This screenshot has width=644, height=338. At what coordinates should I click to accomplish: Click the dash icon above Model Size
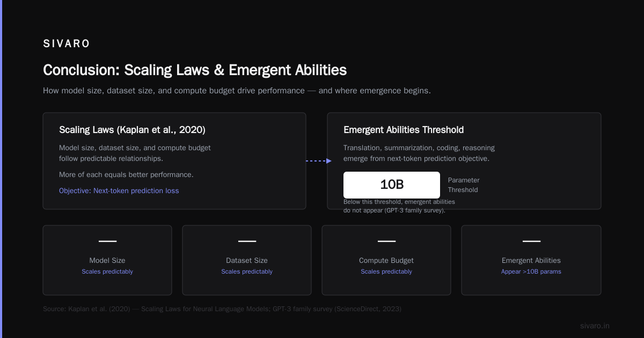(x=107, y=241)
